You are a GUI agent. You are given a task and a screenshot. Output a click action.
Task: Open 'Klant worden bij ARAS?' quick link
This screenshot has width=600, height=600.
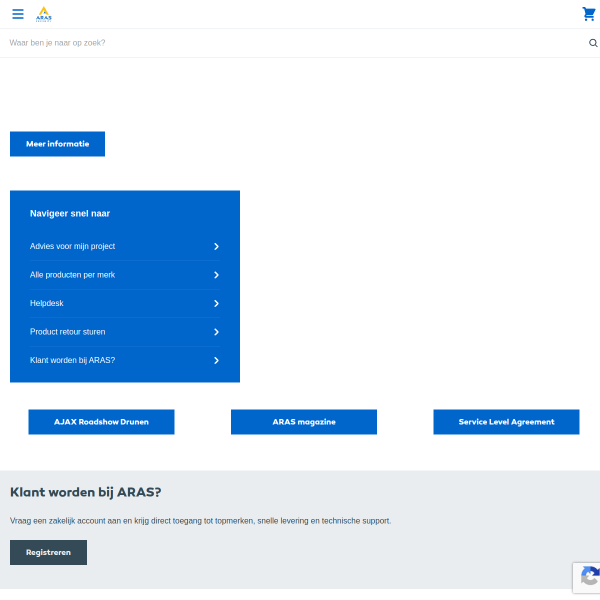tap(72, 360)
